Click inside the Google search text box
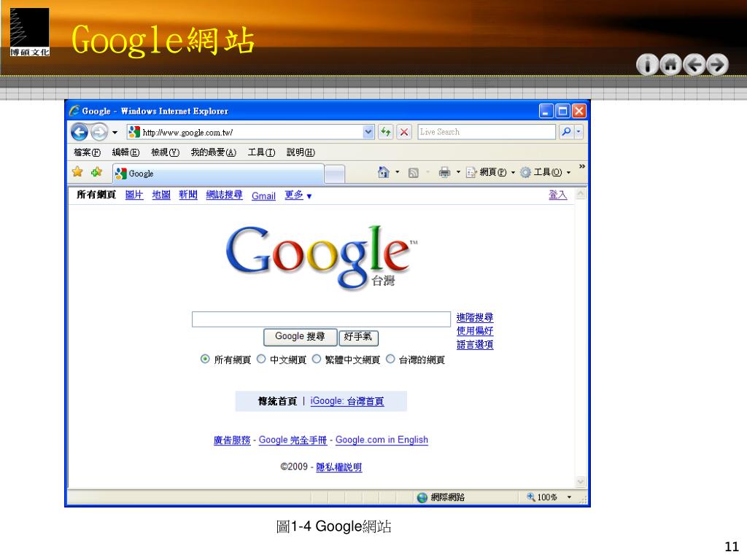The width and height of the screenshot is (747, 560). (321, 319)
